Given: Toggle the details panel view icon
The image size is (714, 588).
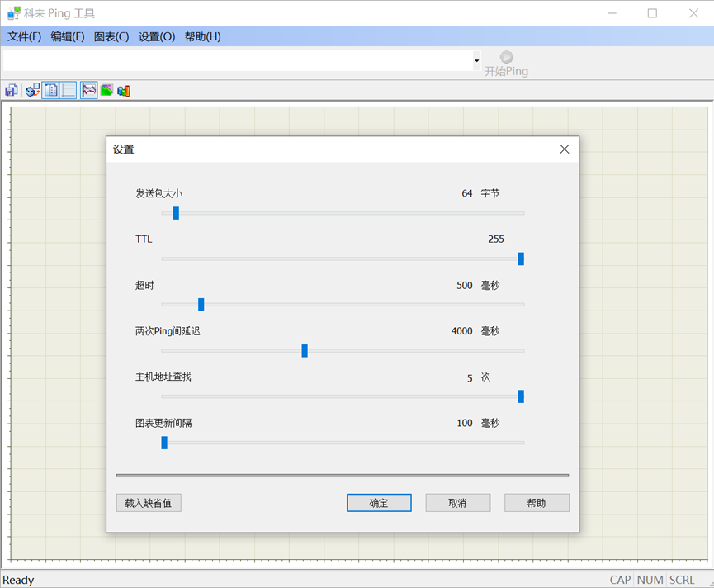Looking at the screenshot, I should pos(50,90).
